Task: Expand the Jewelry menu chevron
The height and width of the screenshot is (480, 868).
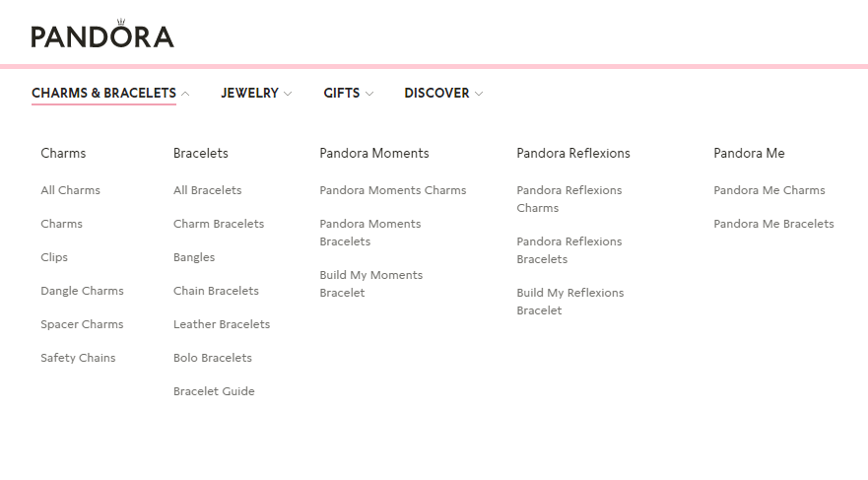Action: [288, 94]
